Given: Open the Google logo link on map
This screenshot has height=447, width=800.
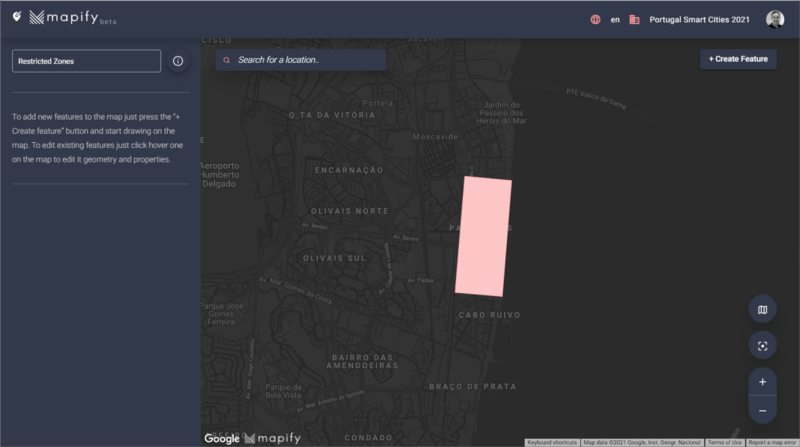Looking at the screenshot, I should click(x=221, y=438).
